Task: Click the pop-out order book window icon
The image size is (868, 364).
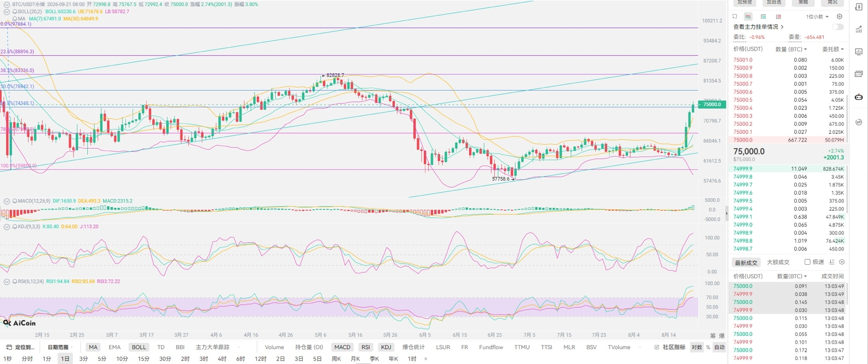Action: click(x=734, y=17)
